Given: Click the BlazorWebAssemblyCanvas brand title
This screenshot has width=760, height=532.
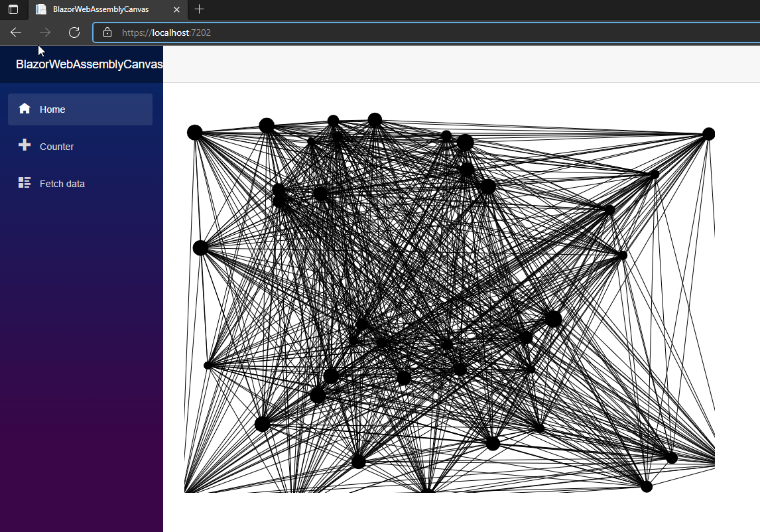Looking at the screenshot, I should (90, 64).
